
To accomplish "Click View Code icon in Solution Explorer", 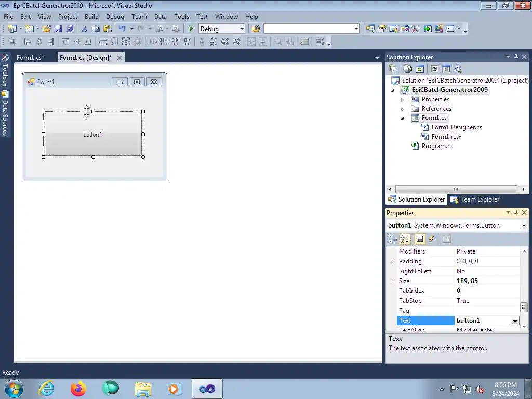I will [435, 69].
